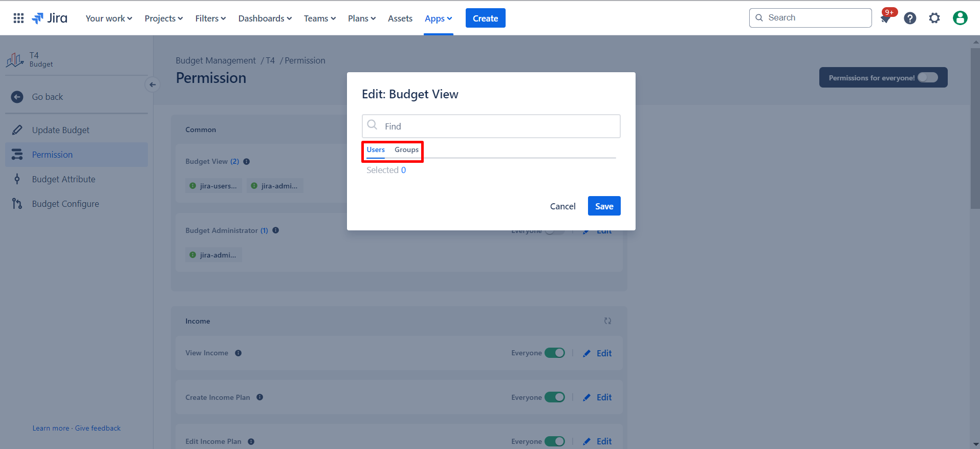Click the jira-admi... chip under Budget Administrator

213,255
